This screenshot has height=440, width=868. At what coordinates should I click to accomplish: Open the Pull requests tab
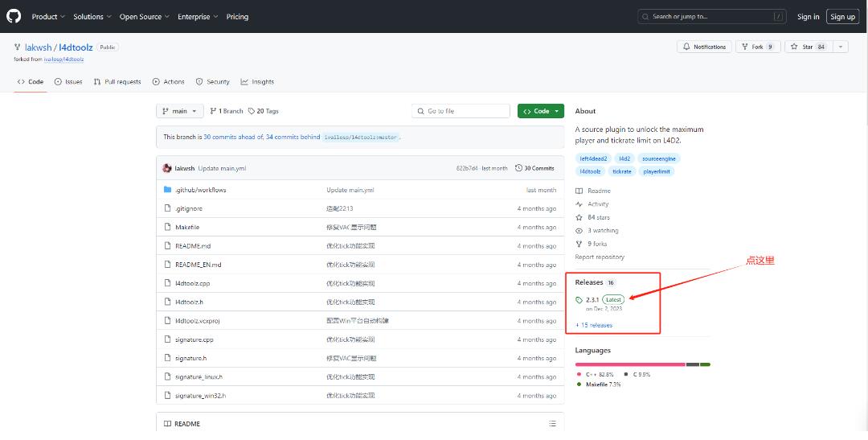[x=117, y=81]
